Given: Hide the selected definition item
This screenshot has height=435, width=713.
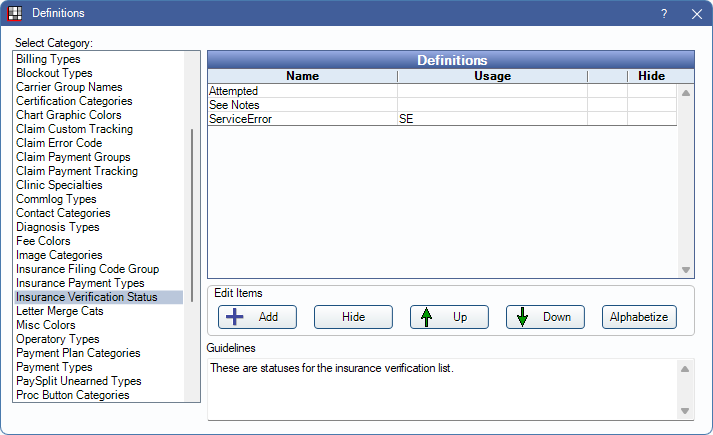Looking at the screenshot, I should (x=353, y=317).
